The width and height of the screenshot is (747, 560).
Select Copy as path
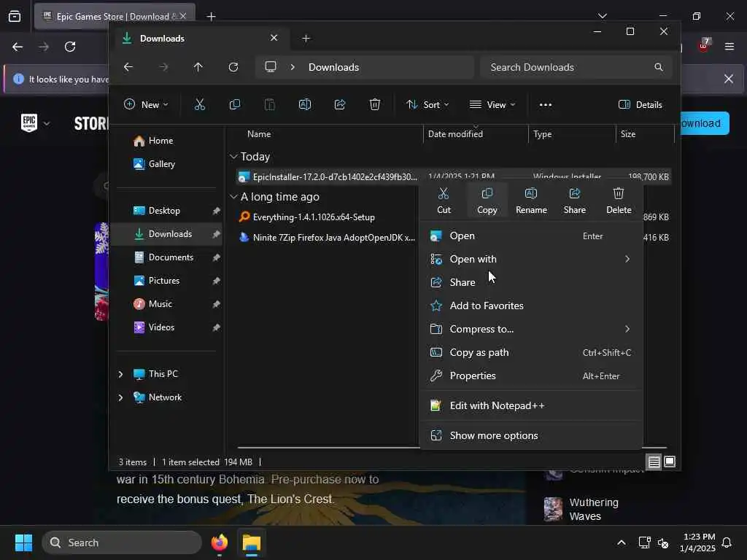click(x=531, y=352)
